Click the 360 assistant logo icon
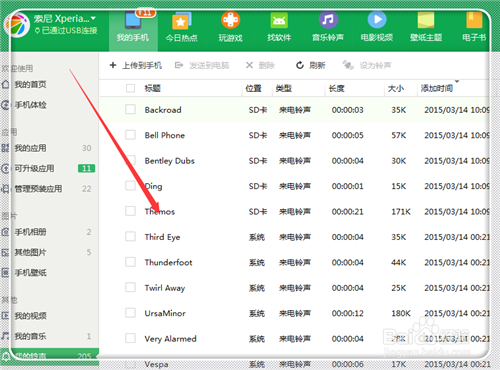This screenshot has height=370, width=500. coord(17,25)
